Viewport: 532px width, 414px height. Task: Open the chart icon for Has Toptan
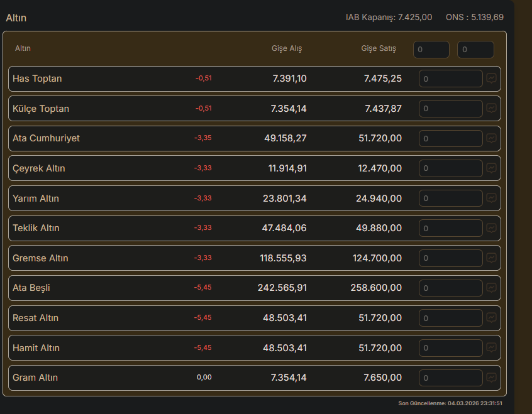point(491,79)
